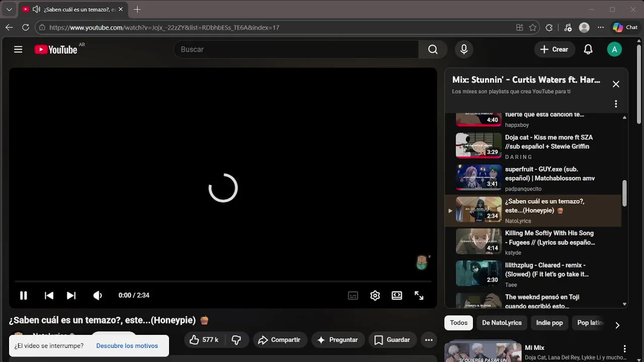Viewport: 644px width, 362px height.
Task: Play superfruit GUY.exe playlist item
Action: [533, 178]
